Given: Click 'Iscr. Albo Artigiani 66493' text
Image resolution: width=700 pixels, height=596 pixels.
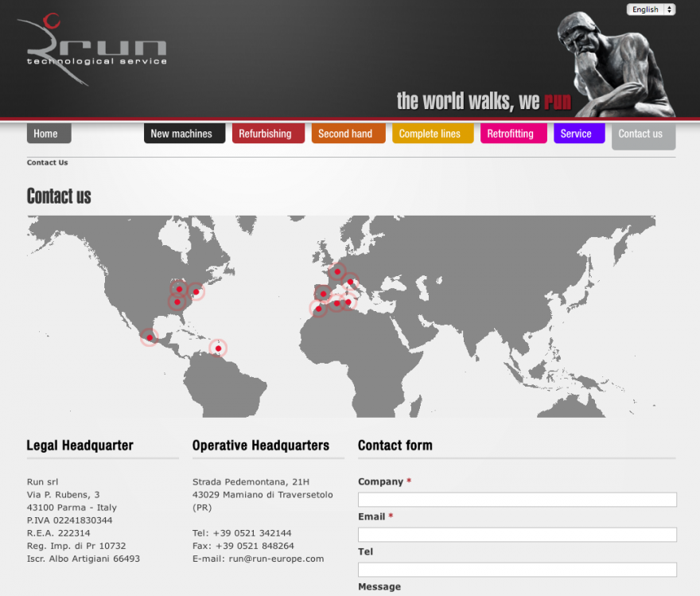Looking at the screenshot, I should point(84,559).
